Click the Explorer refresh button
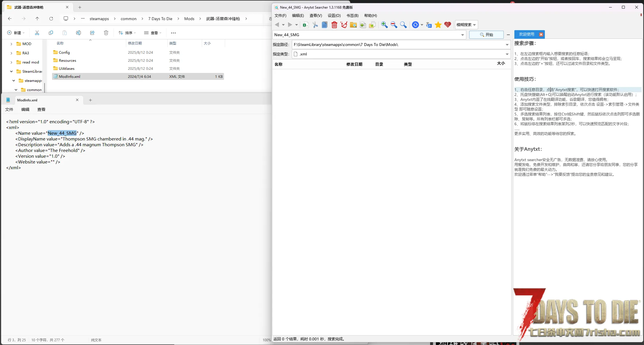This screenshot has width=644, height=345. 51,19
